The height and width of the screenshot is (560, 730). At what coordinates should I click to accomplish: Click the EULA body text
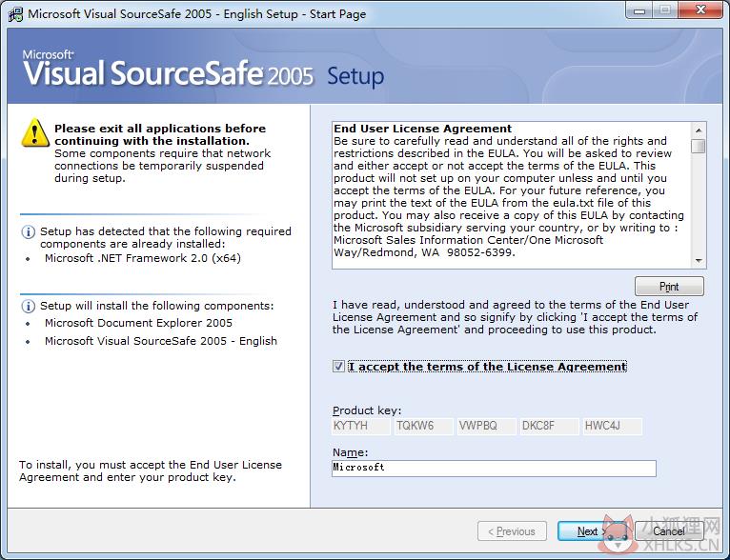pyautogui.click(x=508, y=197)
